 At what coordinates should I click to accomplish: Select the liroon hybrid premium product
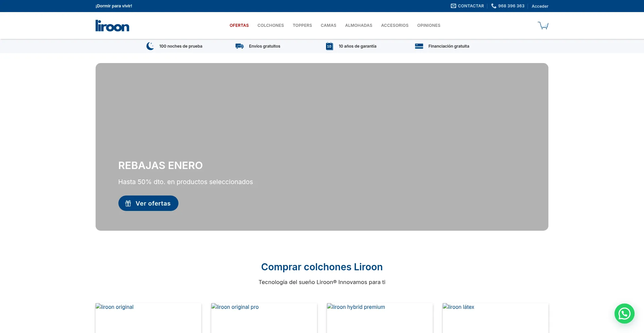(x=380, y=318)
